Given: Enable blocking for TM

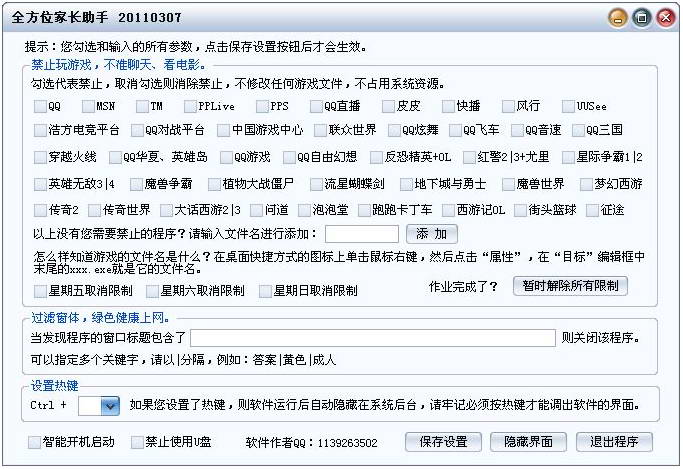Looking at the screenshot, I should click(x=142, y=106).
